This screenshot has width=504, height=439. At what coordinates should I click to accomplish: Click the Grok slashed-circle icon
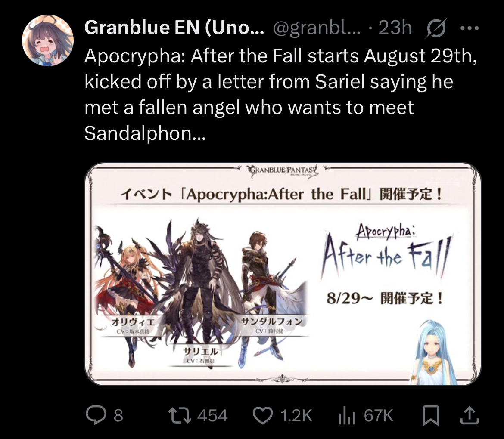(x=436, y=28)
